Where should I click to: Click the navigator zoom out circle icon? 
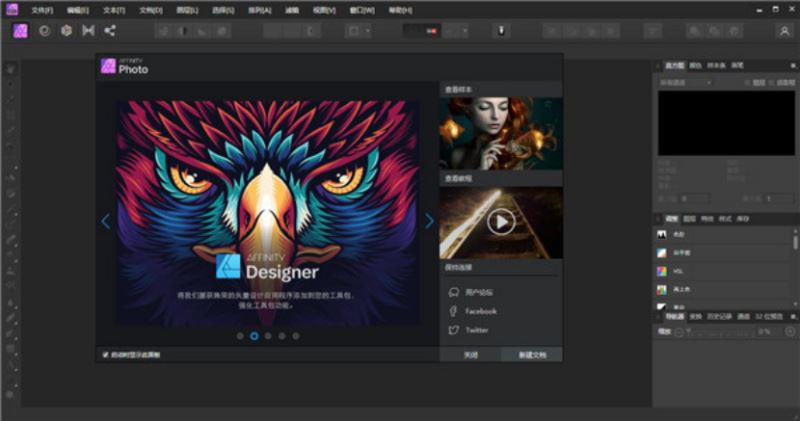point(679,332)
